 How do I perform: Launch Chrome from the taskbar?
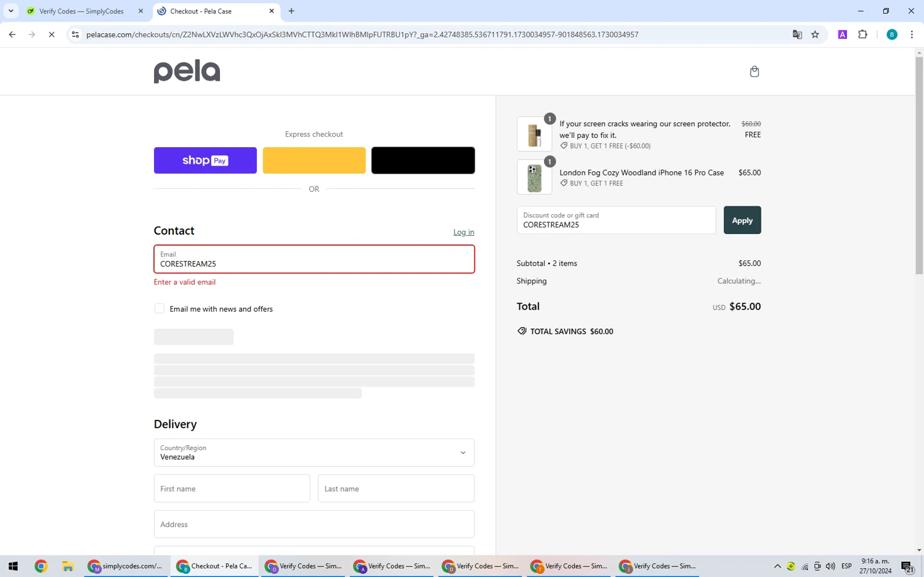click(41, 566)
